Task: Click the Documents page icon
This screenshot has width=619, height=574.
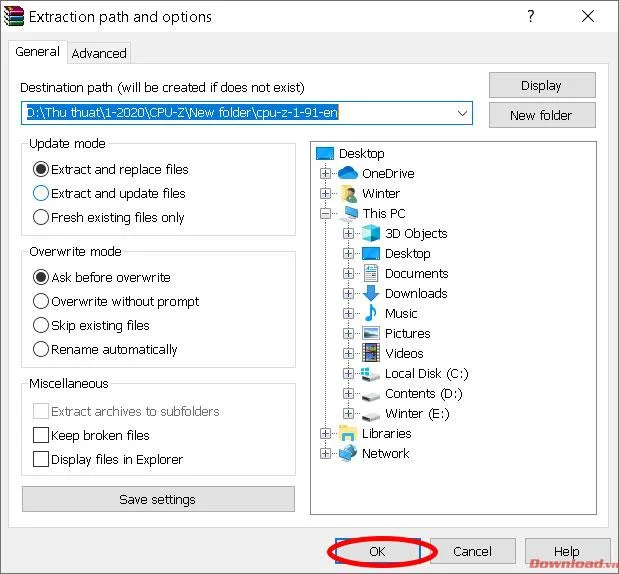Action: [x=371, y=274]
